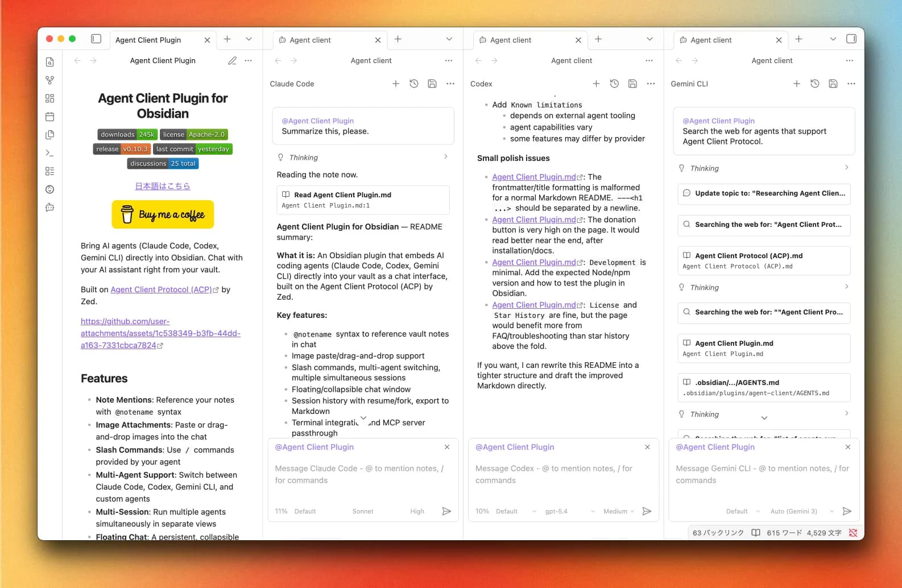Open session history in the Codex panel

click(x=614, y=84)
